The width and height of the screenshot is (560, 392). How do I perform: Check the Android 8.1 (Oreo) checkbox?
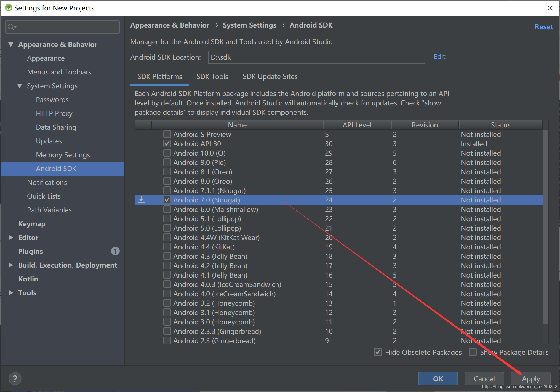point(167,172)
